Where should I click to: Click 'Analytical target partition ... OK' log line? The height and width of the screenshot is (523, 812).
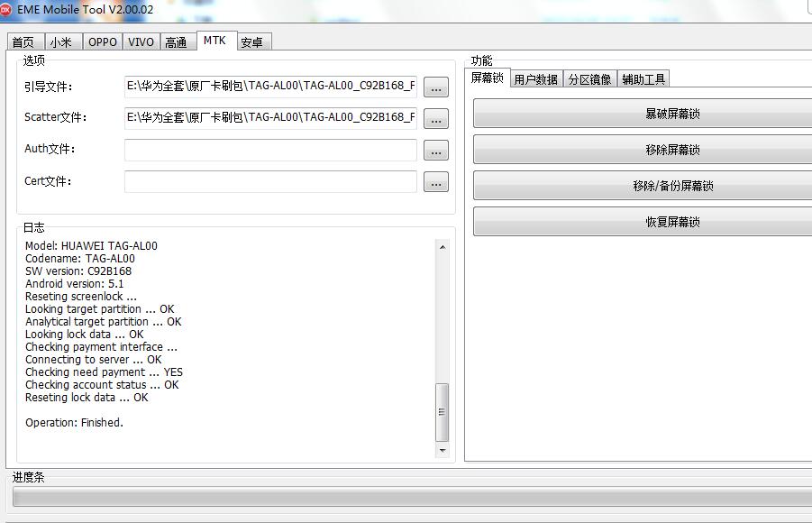103,321
